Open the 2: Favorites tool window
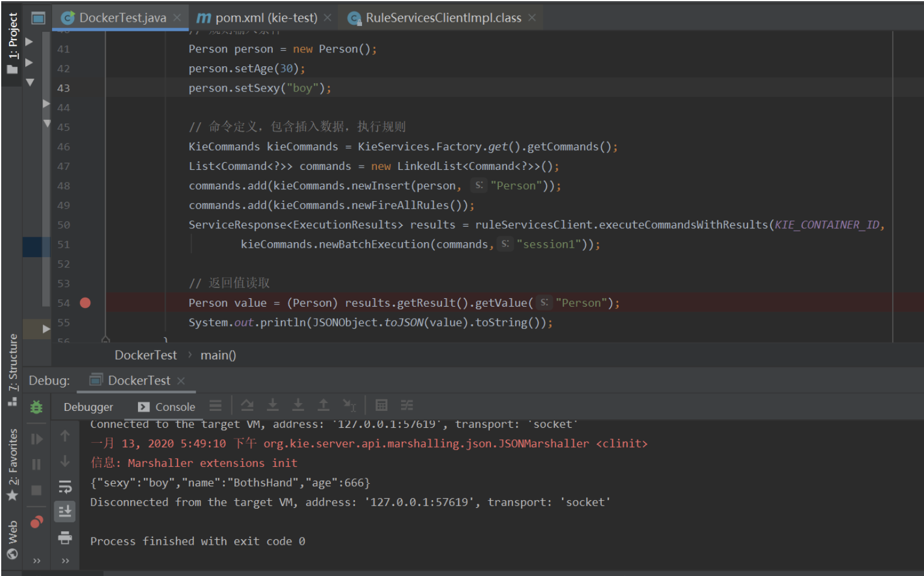Image resolution: width=924 pixels, height=576 pixels. [12, 464]
